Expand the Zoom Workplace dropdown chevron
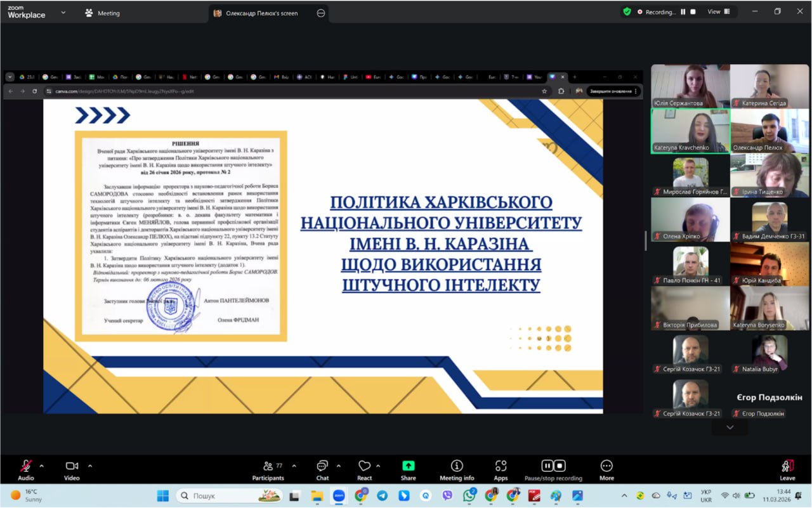 (x=63, y=13)
